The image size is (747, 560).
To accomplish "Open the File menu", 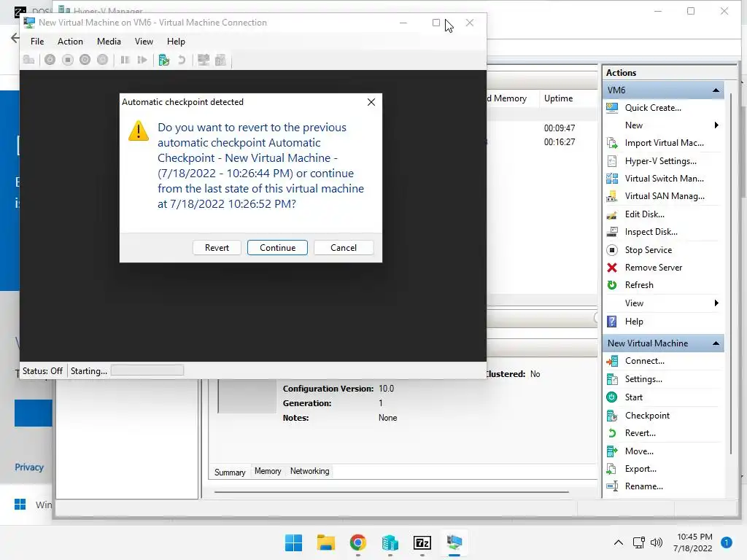I will pyautogui.click(x=37, y=42).
